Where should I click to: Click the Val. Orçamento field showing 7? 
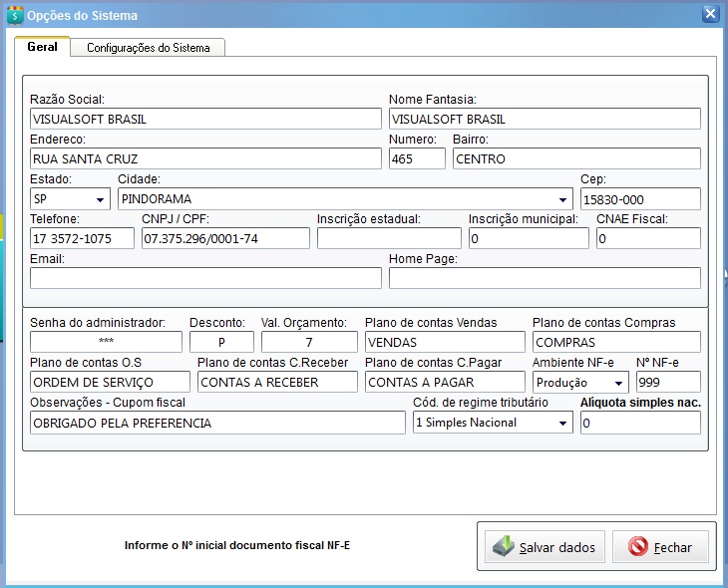pyautogui.click(x=309, y=342)
